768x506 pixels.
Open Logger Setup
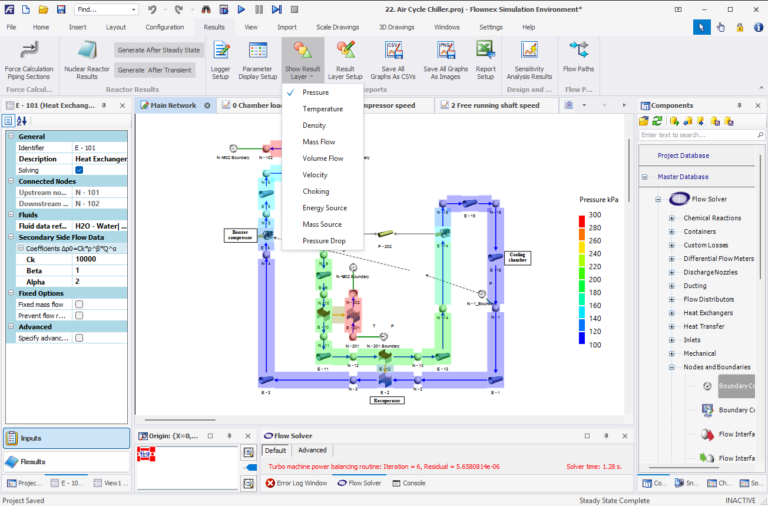[220, 61]
